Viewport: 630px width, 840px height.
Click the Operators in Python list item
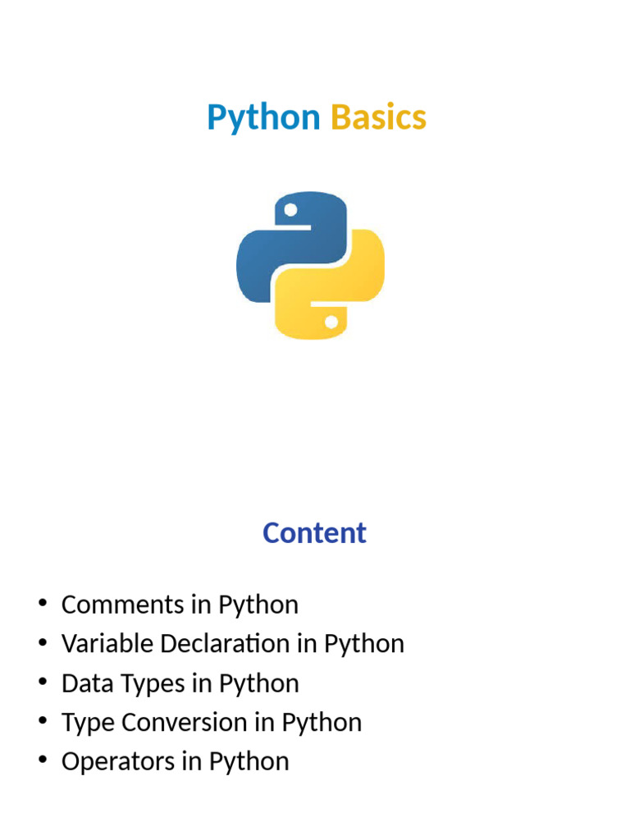(175, 762)
